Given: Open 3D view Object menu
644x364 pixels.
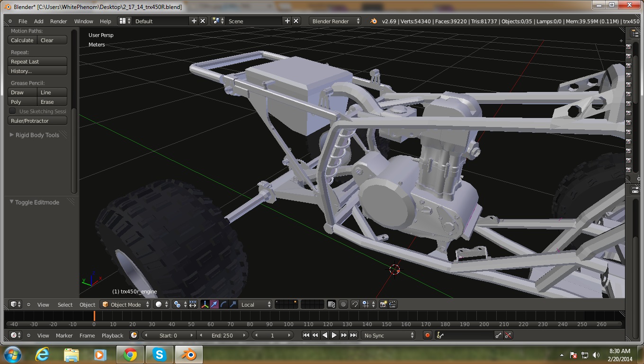Looking at the screenshot, I should coord(87,305).
